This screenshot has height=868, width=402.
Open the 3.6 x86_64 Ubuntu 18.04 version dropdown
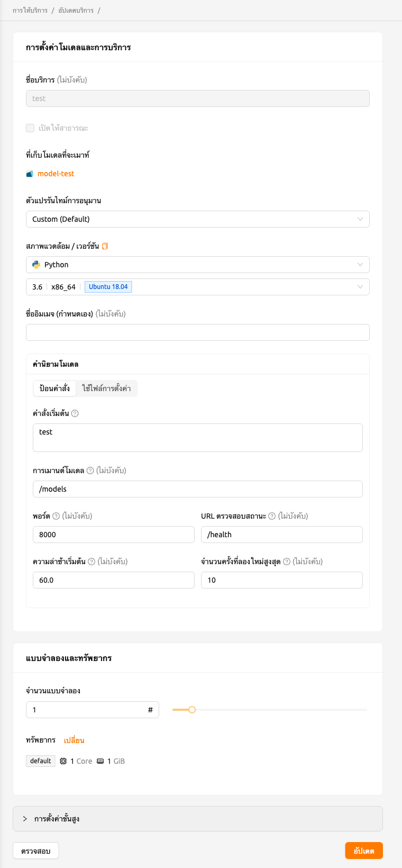pyautogui.click(x=198, y=287)
